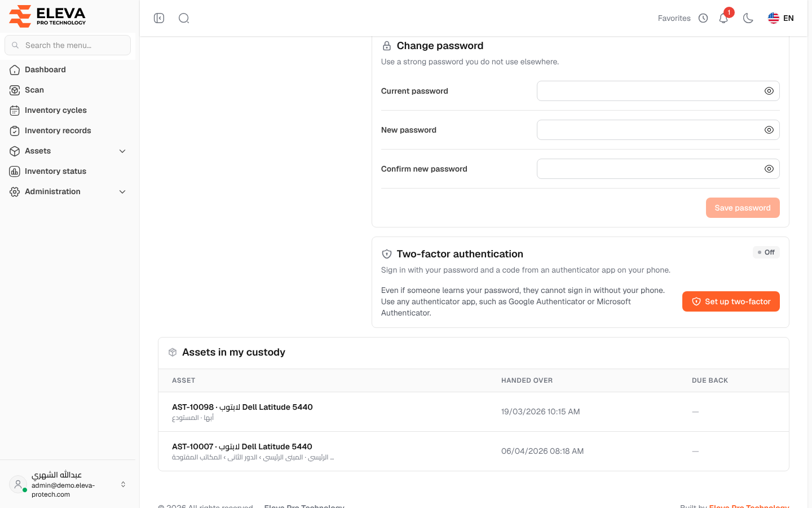Go to Dashboard
812x508 pixels.
pyautogui.click(x=68, y=70)
